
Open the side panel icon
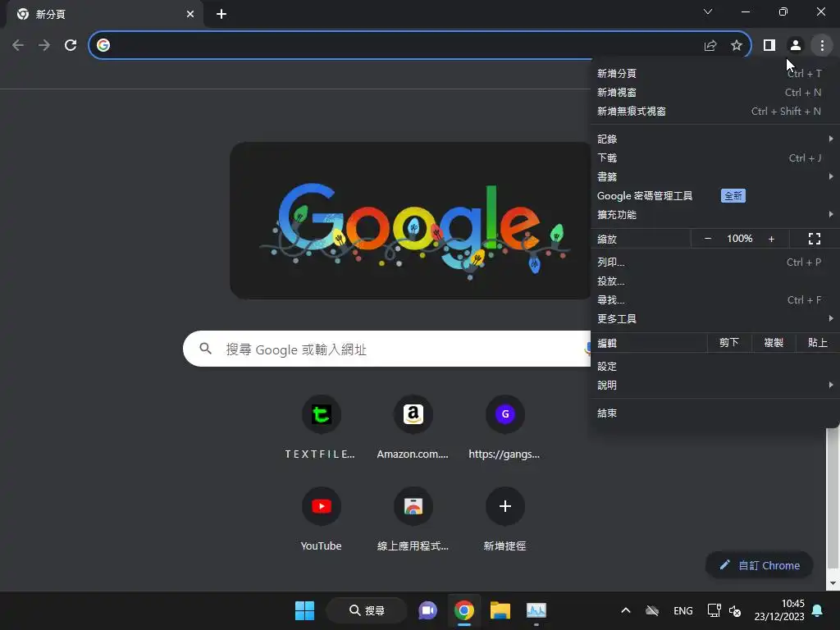click(x=769, y=46)
